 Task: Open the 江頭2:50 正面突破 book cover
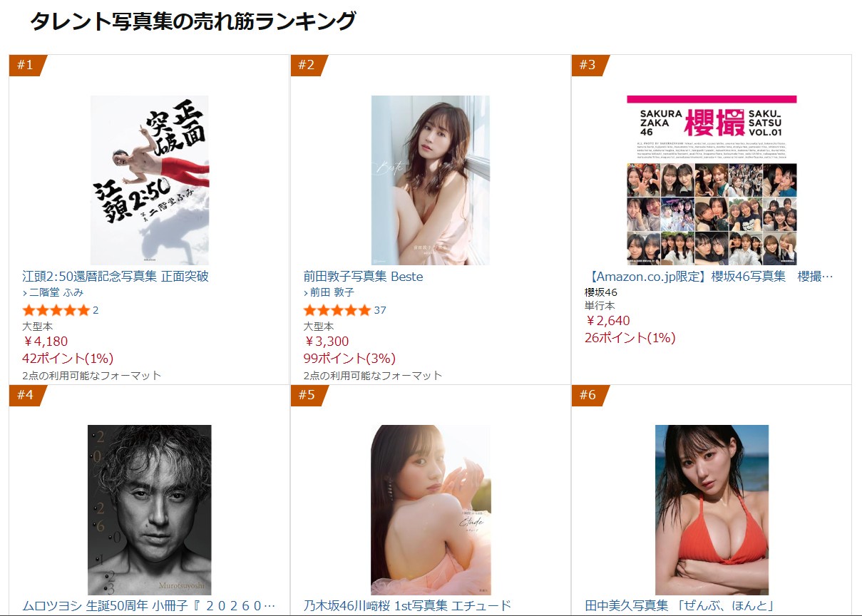coord(150,180)
